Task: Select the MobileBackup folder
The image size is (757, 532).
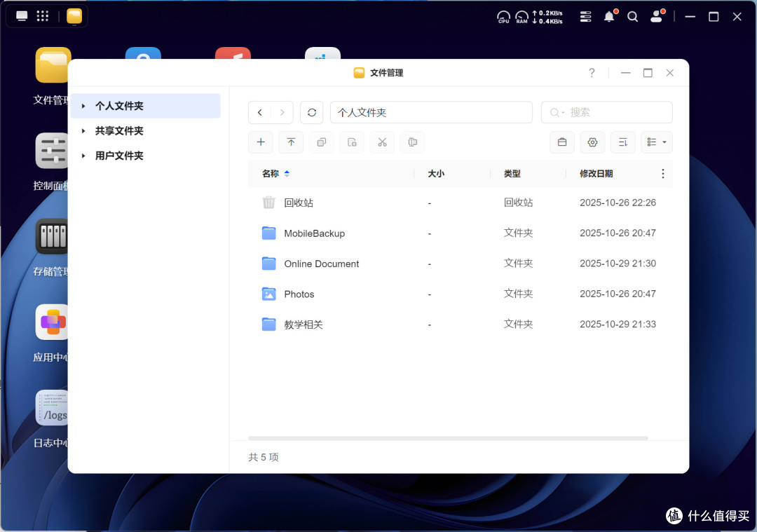Action: point(460,233)
